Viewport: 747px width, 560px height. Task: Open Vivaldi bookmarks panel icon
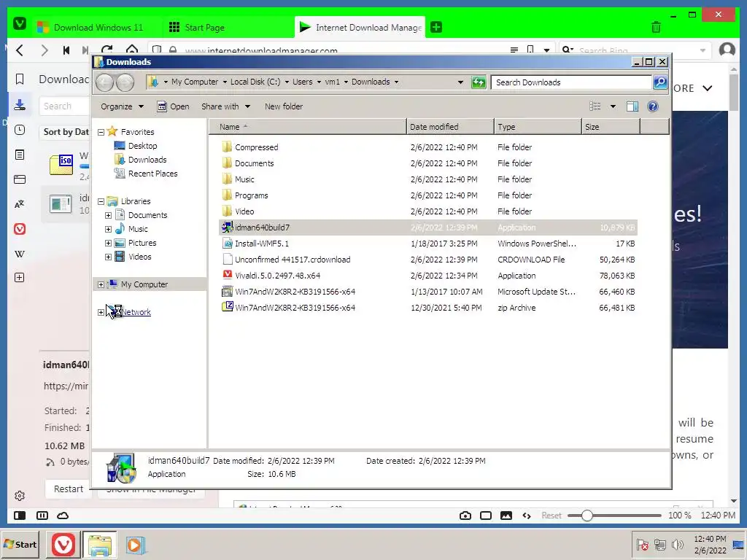tap(20, 79)
